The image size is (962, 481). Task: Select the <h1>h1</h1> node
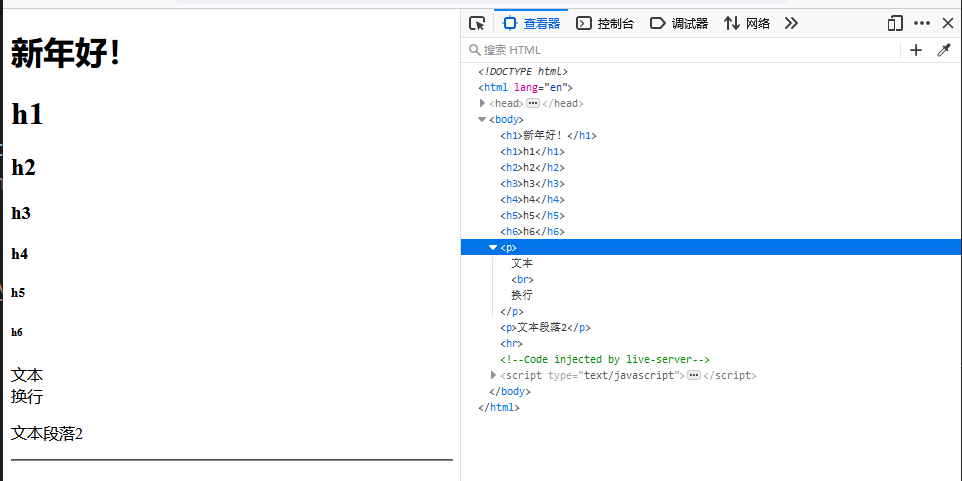532,152
